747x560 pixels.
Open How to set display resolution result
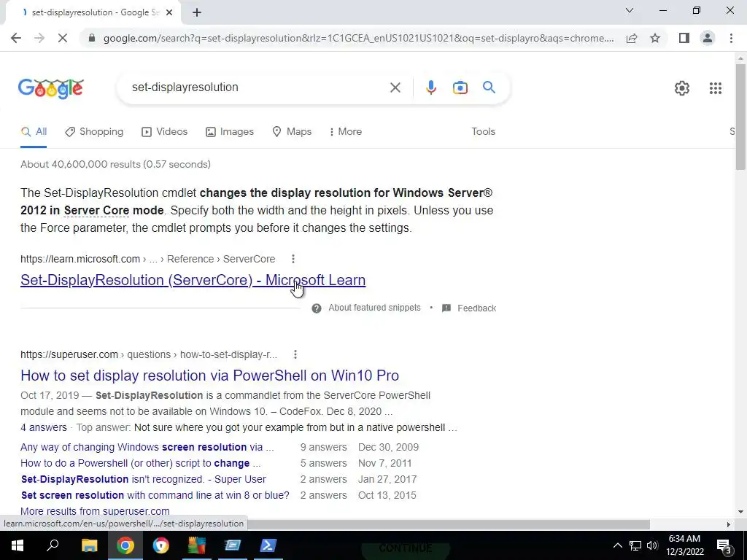[209, 376]
